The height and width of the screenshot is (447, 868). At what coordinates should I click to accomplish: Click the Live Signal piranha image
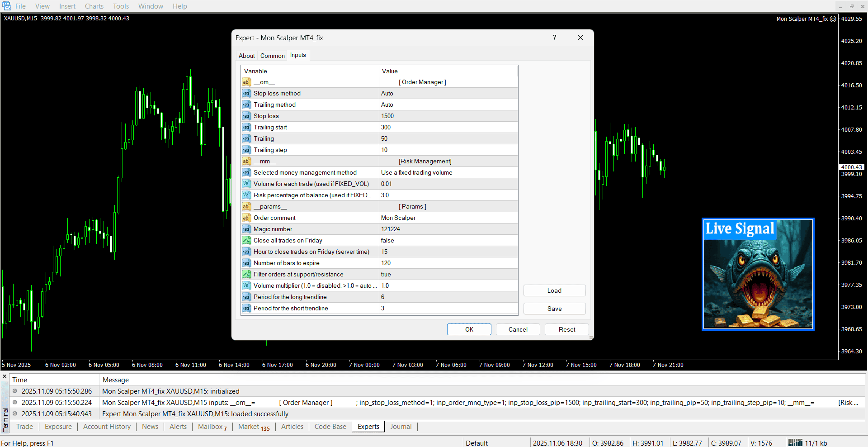pyautogui.click(x=758, y=275)
